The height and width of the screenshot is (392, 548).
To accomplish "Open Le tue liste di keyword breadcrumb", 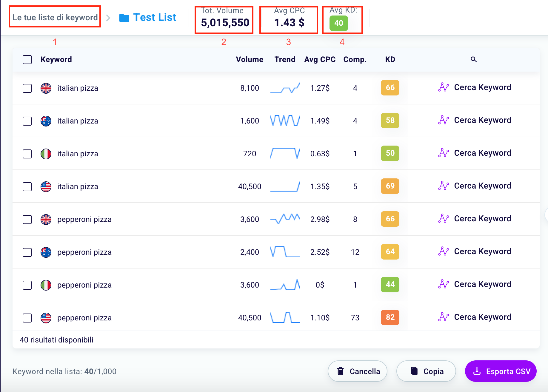I will click(x=55, y=17).
